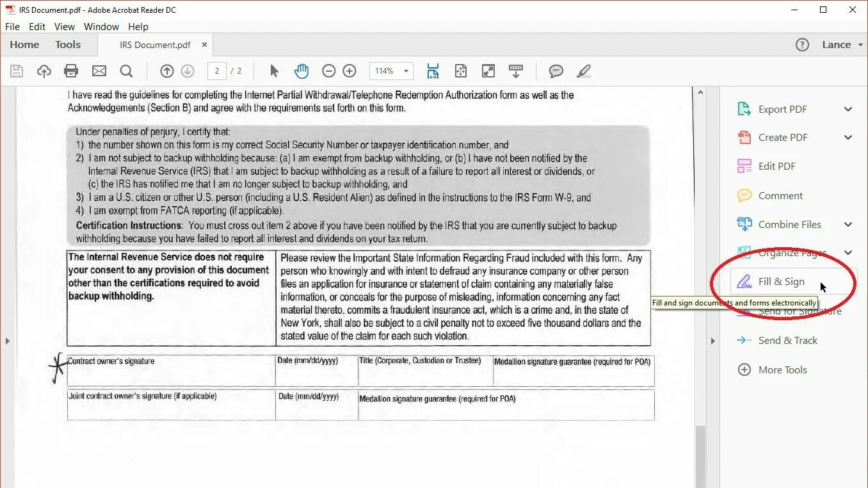Viewport: 868px width, 488px height.
Task: Open the View menu
Action: [x=65, y=27]
